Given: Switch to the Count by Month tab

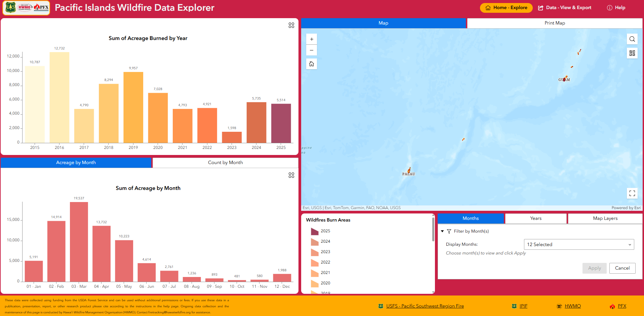Looking at the screenshot, I should [x=225, y=162].
